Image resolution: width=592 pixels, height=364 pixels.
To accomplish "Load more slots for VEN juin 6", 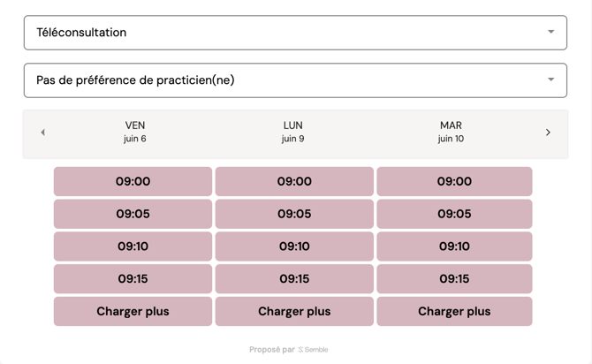I will 133,312.
